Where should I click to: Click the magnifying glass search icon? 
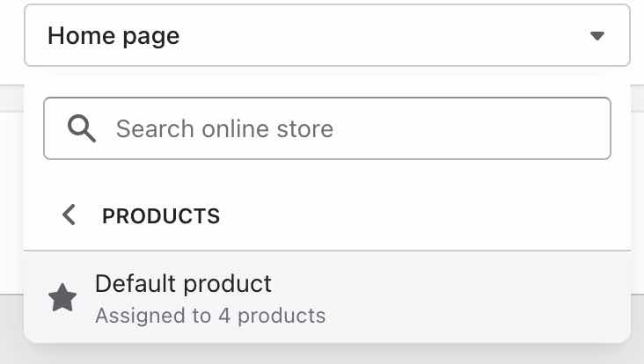(81, 129)
